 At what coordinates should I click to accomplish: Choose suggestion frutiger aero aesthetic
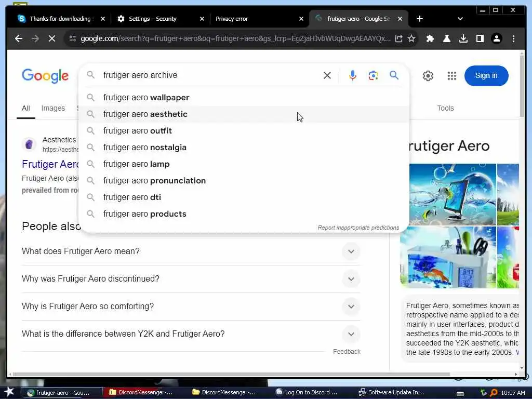pyautogui.click(x=244, y=114)
